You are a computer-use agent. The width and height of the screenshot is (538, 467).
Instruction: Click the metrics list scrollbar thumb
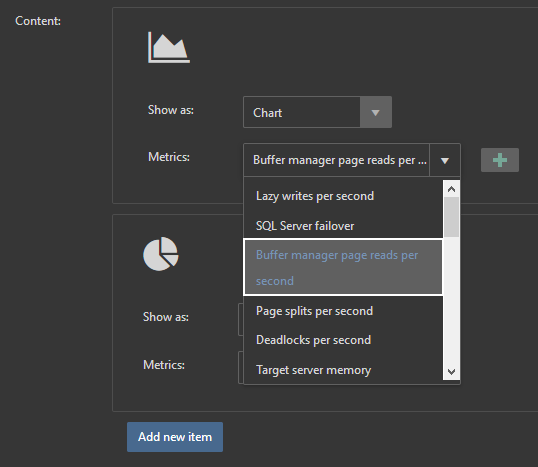[452, 217]
